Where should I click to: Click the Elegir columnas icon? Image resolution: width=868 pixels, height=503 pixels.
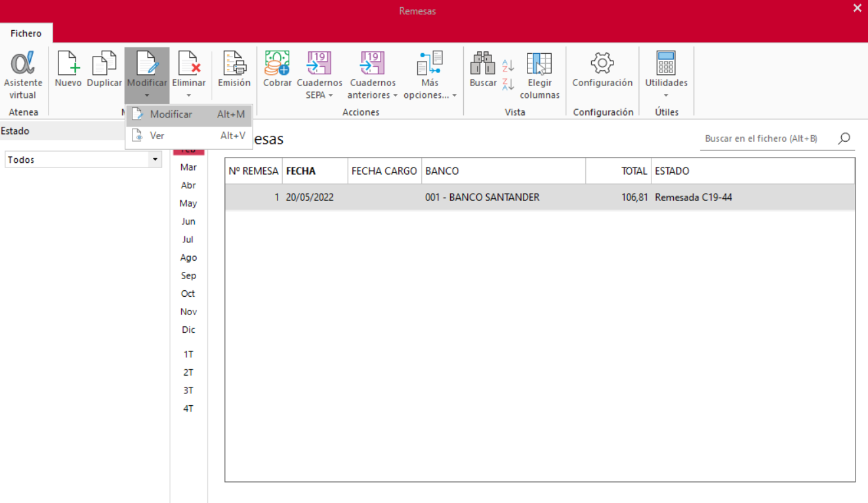pos(539,63)
